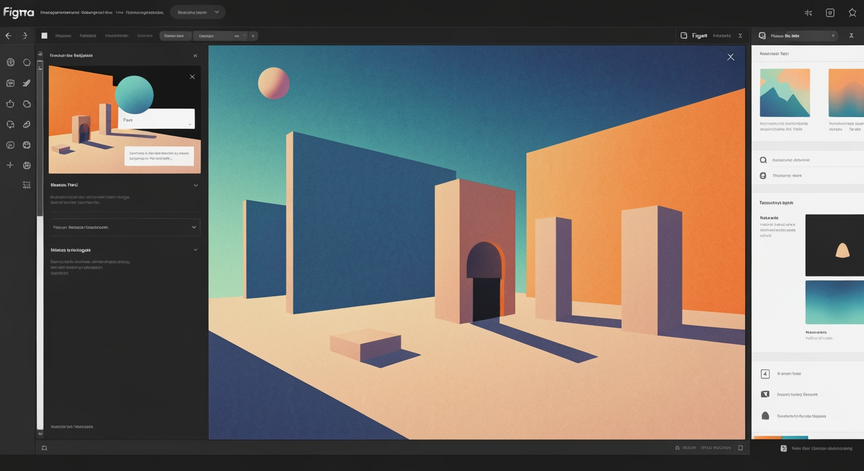Click the plus icon in the left toolbar

(x=10, y=165)
